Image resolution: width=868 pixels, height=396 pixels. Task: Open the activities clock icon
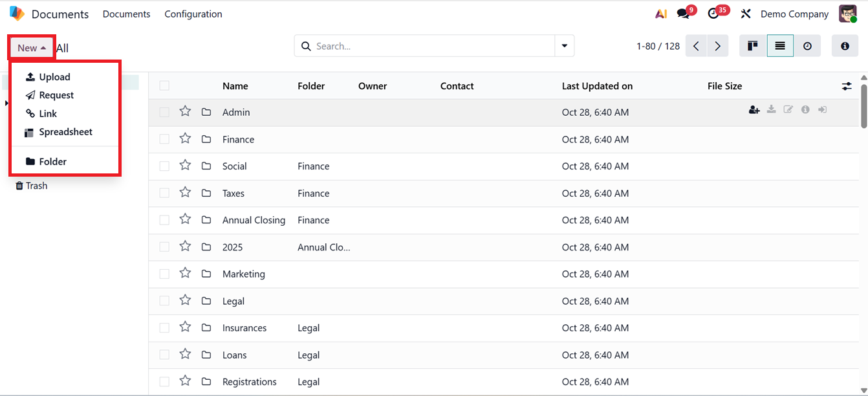coord(713,14)
